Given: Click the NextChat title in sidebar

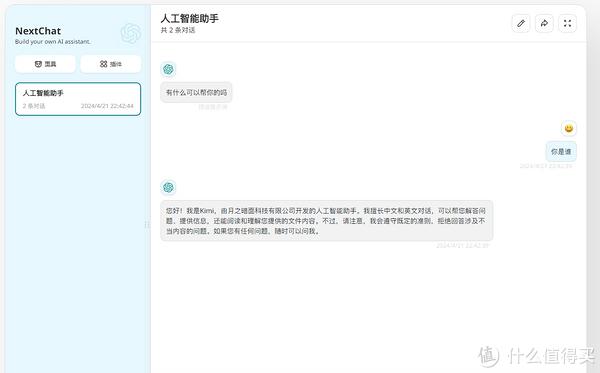Looking at the screenshot, I should (38, 31).
